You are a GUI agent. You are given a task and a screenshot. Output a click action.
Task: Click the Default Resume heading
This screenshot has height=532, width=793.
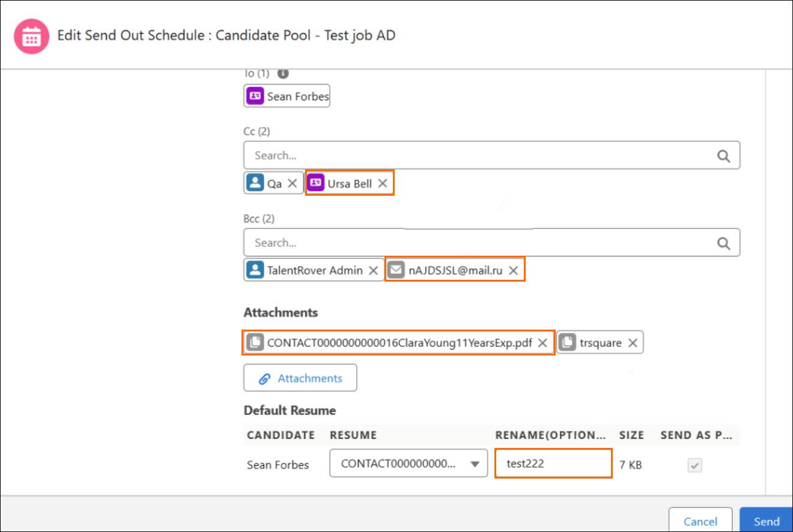[290, 411]
